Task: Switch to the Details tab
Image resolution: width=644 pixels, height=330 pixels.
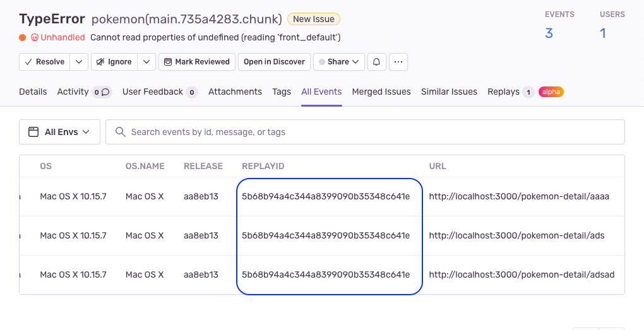Action: (33, 92)
